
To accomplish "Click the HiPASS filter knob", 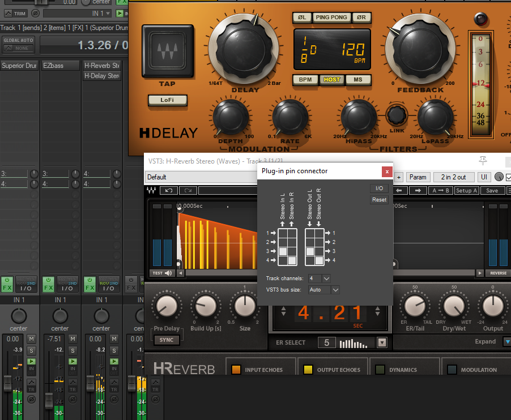I will [x=359, y=118].
